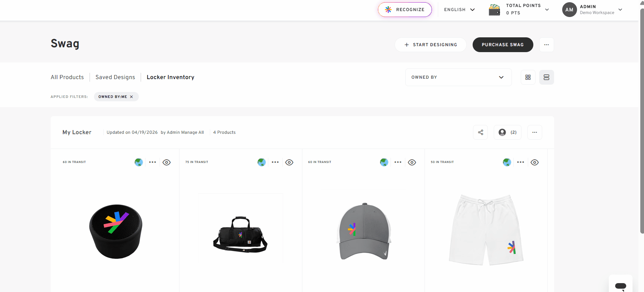Image resolution: width=644 pixels, height=292 pixels.
Task: Switch to the Saved Designs tab
Action: click(115, 77)
